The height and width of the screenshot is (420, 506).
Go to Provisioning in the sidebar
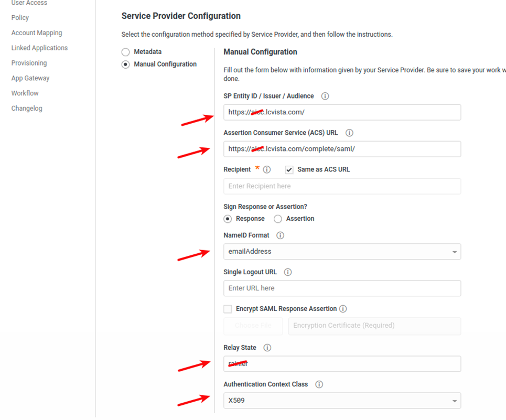click(x=29, y=63)
